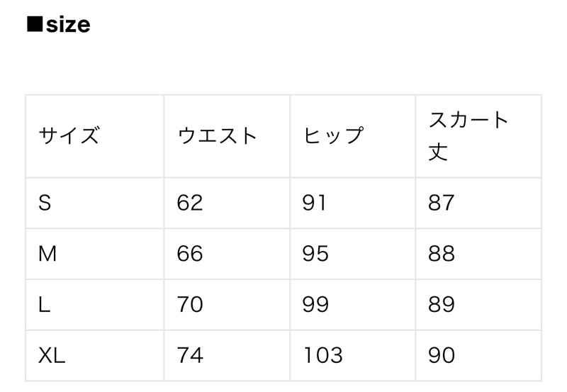Click hip value 95 cell
The image size is (567, 392).
[x=352, y=254]
